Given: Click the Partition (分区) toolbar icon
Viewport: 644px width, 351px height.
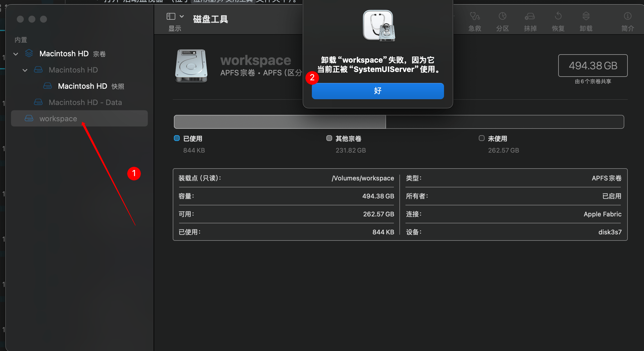Looking at the screenshot, I should tap(503, 16).
